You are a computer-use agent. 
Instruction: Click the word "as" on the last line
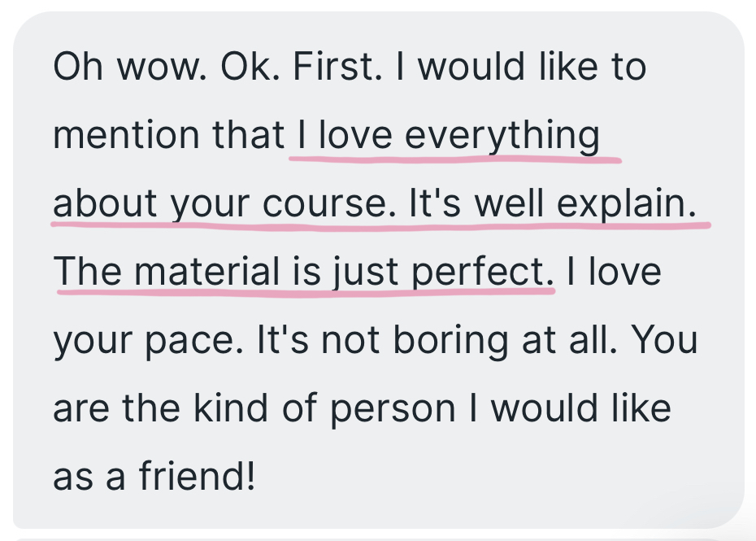point(70,477)
